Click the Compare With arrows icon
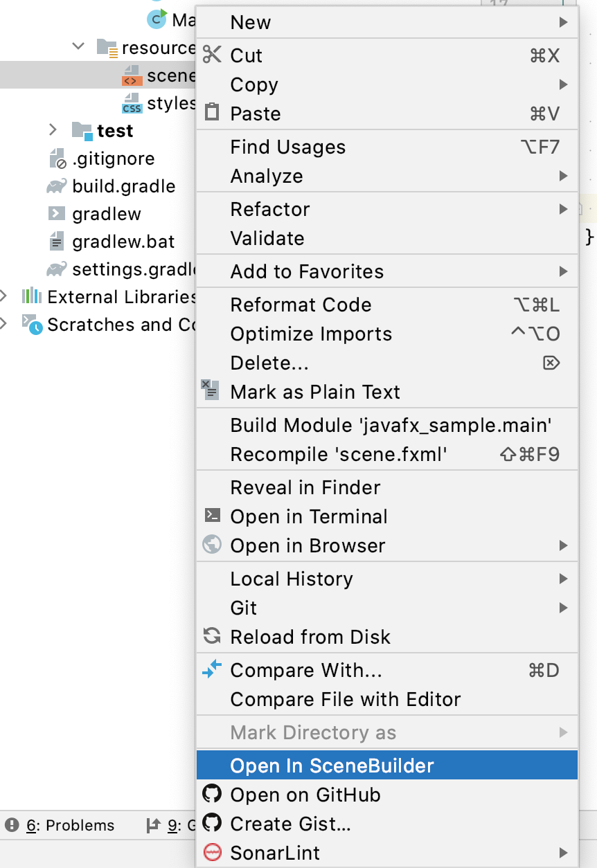This screenshot has width=597, height=868. [x=212, y=669]
